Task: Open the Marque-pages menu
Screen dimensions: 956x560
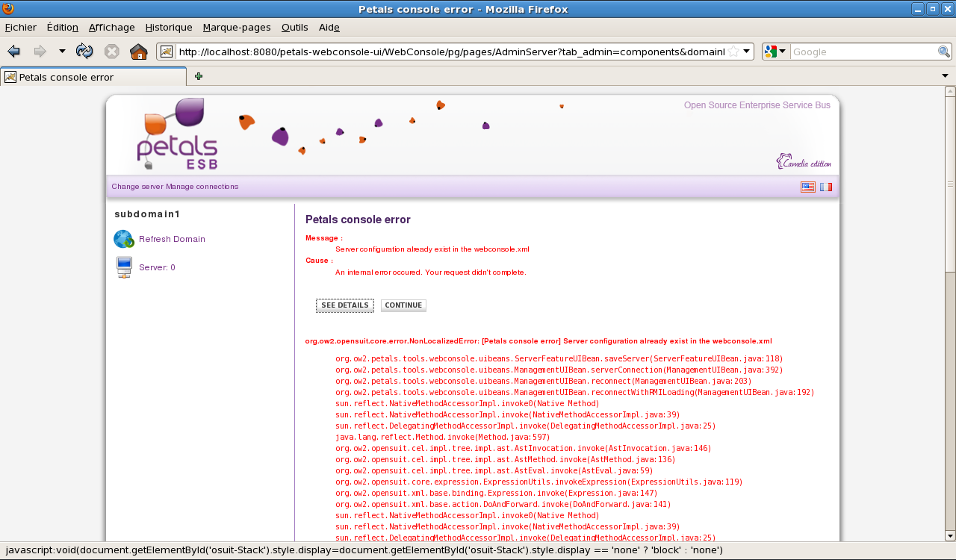Action: coord(237,27)
